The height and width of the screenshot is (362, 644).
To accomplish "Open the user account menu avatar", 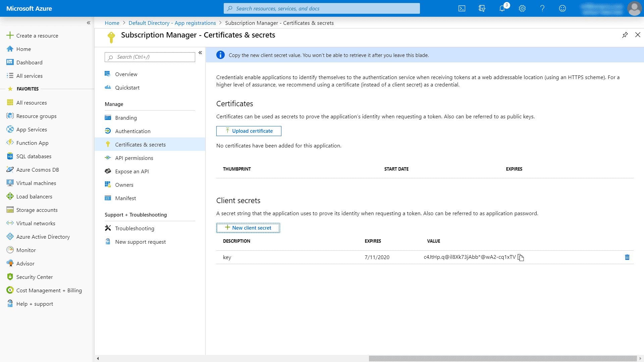I will [x=634, y=8].
